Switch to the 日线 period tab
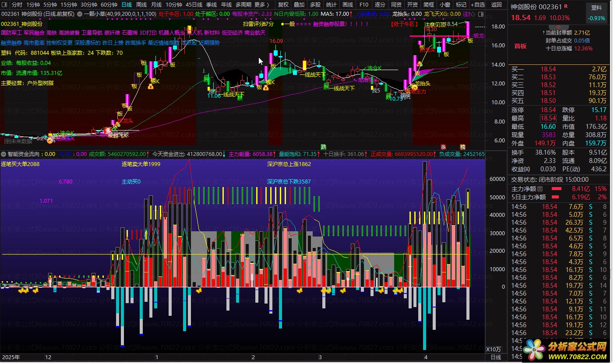The width and height of the screenshot is (614, 364). coord(127,5)
